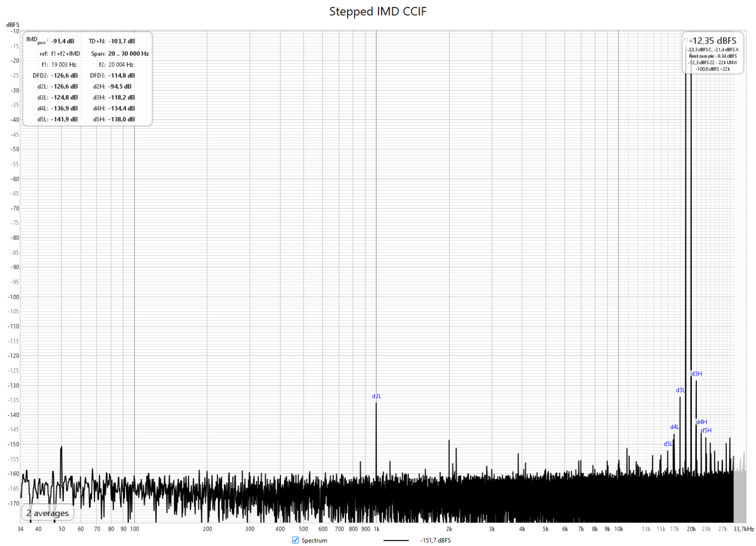Select the d5H marker label
The height and width of the screenshot is (546, 756).
[x=706, y=431]
